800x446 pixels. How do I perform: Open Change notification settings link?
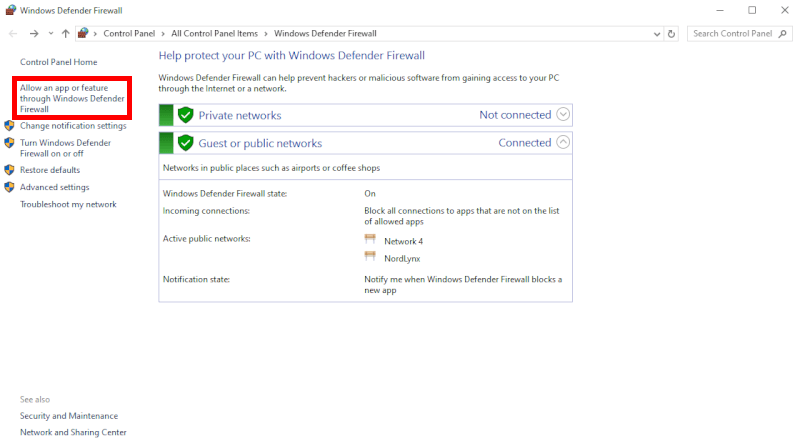pos(73,126)
